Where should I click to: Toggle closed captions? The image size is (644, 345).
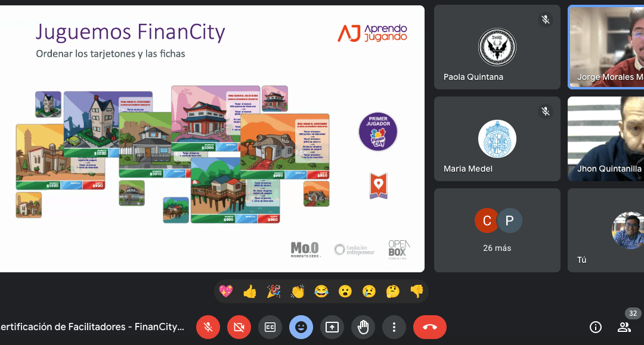click(270, 327)
